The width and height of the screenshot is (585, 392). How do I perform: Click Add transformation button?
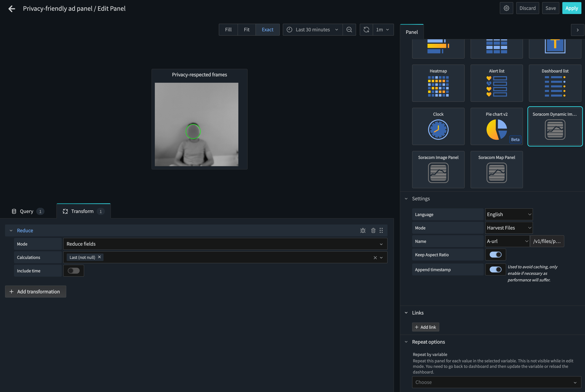coord(35,292)
